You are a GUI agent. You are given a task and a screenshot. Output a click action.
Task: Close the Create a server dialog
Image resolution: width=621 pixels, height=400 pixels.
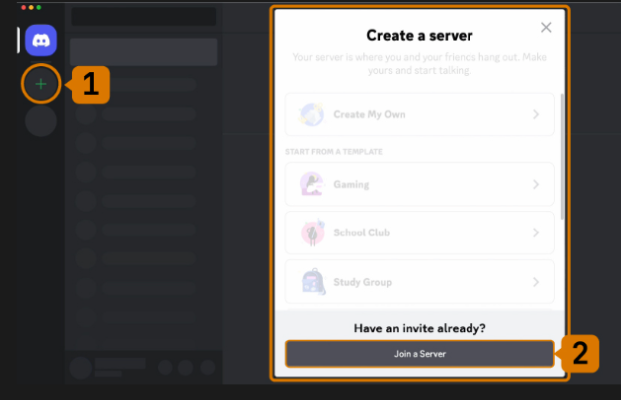[x=546, y=27]
